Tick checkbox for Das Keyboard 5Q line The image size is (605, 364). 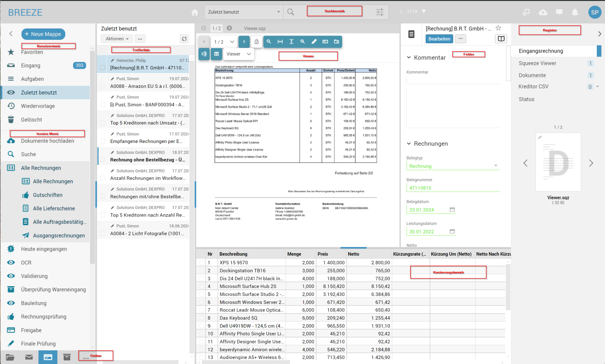click(x=202, y=318)
